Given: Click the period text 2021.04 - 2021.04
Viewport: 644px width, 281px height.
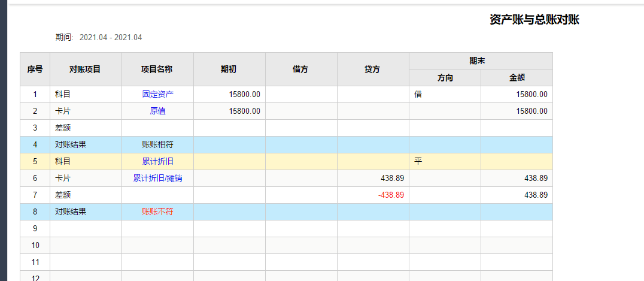Looking at the screenshot, I should pos(111,37).
